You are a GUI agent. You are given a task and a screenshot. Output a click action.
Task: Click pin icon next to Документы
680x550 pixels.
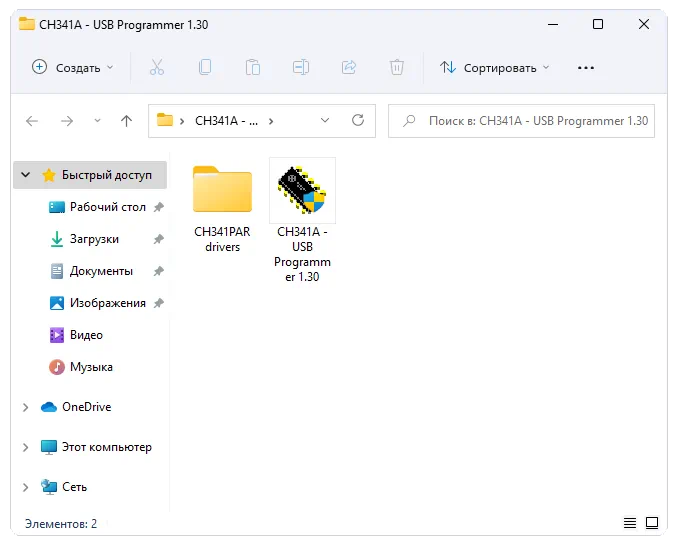pyautogui.click(x=159, y=271)
